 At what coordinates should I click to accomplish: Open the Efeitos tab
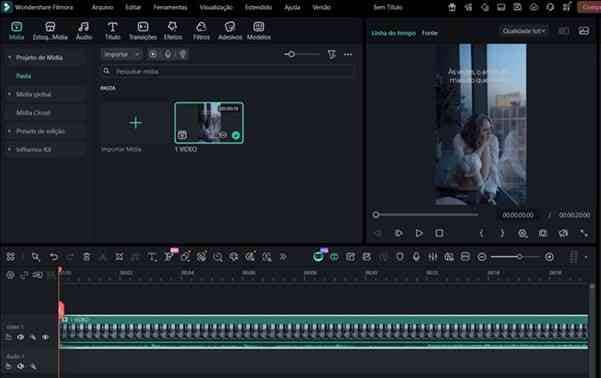(173, 31)
